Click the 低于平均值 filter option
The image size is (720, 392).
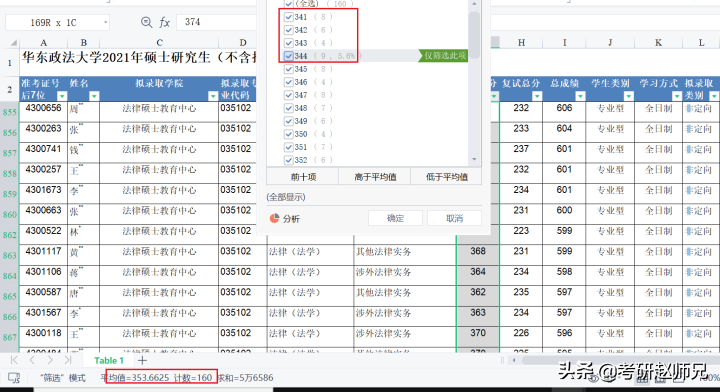[x=446, y=177]
